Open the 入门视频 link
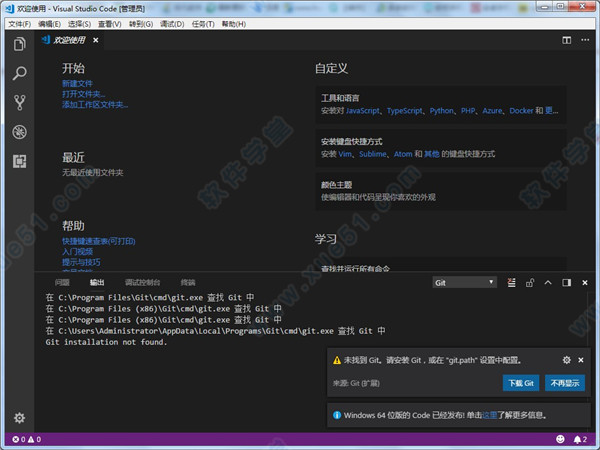This screenshot has width=600, height=450. [x=77, y=251]
